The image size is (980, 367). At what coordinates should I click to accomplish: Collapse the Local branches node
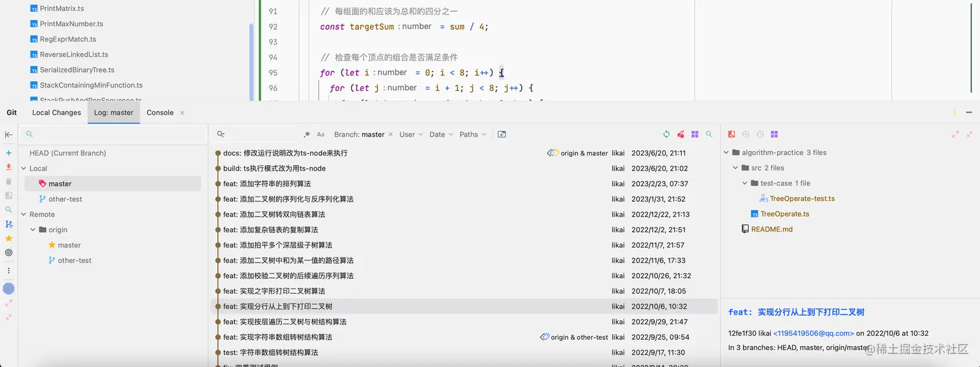[x=24, y=168]
